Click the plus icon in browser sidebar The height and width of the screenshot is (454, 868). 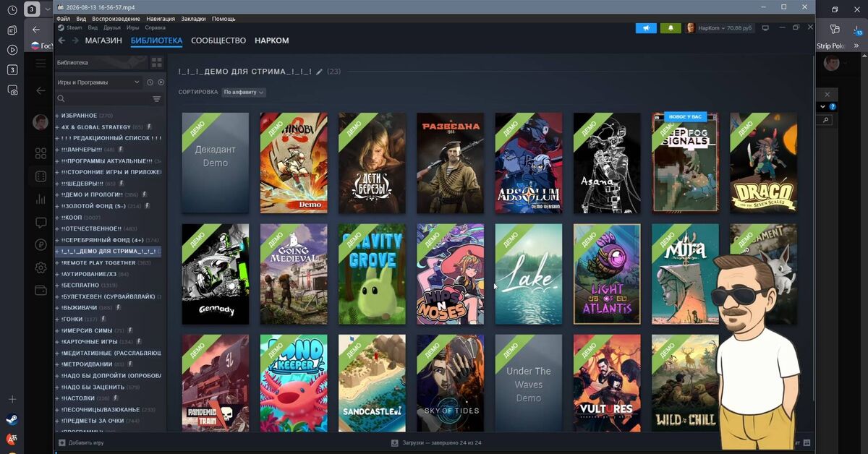click(12, 399)
